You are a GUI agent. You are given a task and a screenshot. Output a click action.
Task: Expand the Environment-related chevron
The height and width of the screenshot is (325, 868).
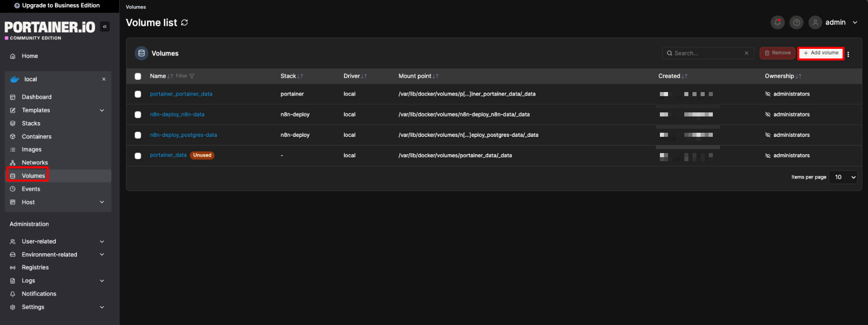click(102, 255)
